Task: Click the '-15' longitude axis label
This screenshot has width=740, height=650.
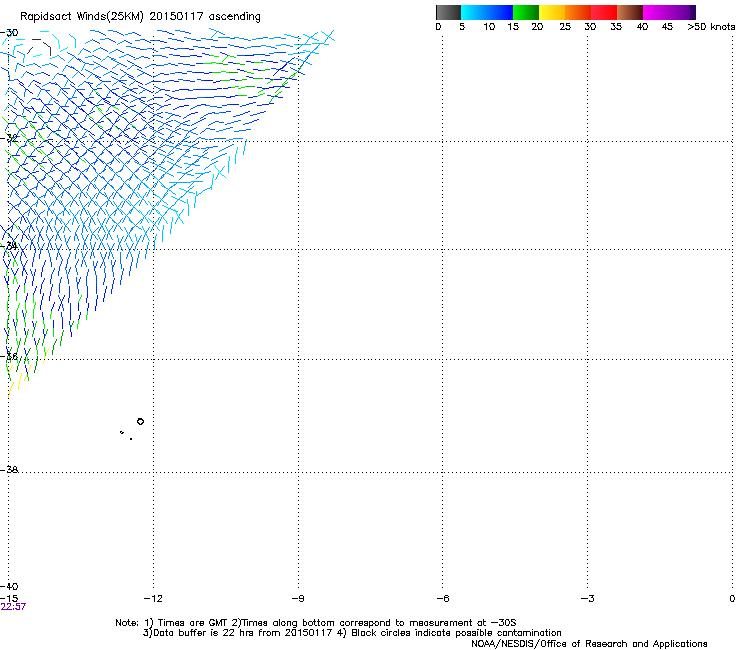Action: [x=9, y=599]
